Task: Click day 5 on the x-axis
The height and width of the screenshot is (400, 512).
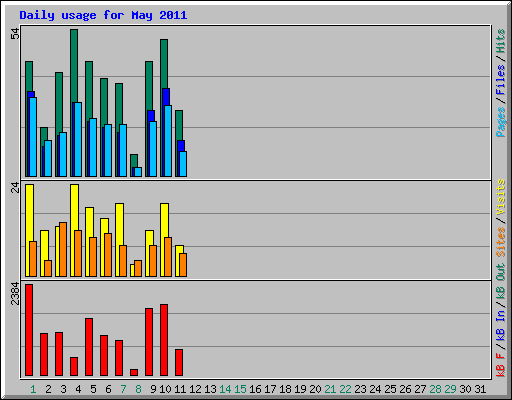Action: coord(93,389)
